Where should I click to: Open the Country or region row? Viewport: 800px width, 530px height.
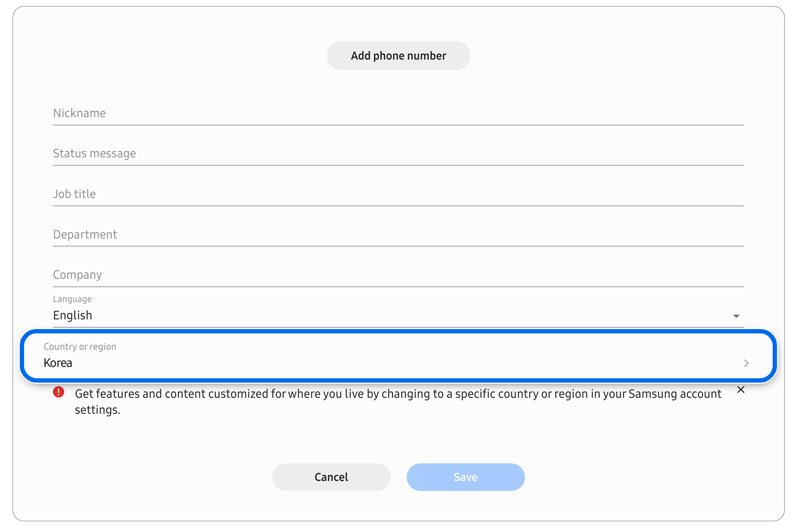pos(398,356)
